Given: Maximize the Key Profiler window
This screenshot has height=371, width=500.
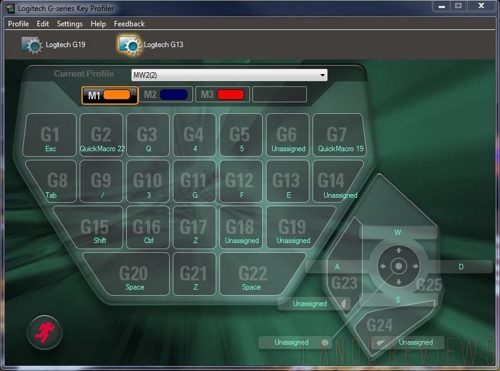Looking at the screenshot, I should 459,6.
